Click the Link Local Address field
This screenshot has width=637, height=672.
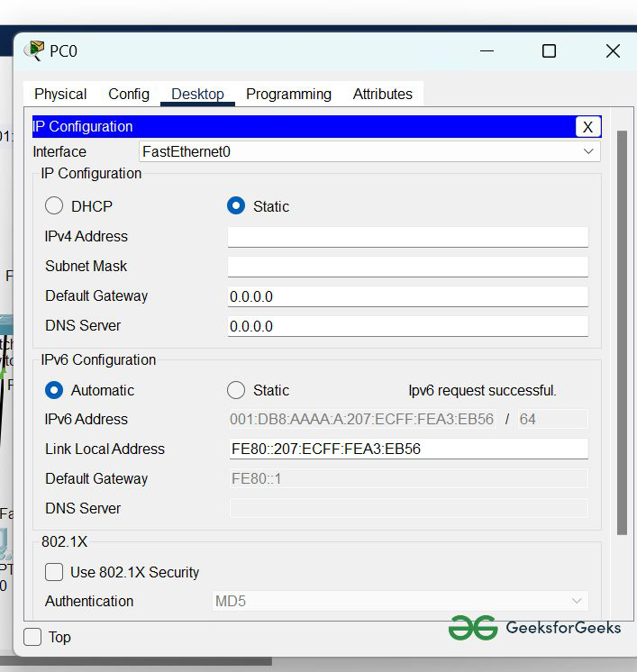click(407, 449)
